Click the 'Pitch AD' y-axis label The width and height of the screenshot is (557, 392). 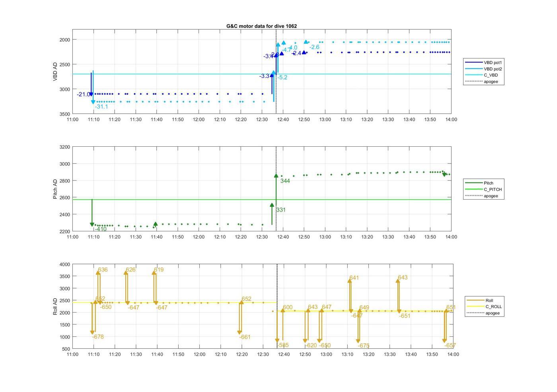55,189
